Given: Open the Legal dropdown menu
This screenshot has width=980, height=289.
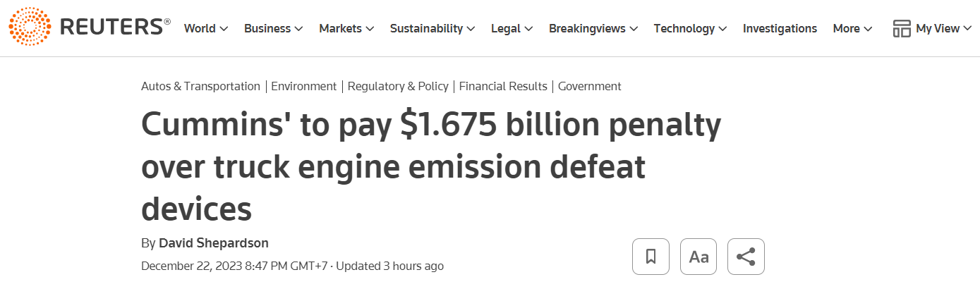Looking at the screenshot, I should click(x=512, y=28).
